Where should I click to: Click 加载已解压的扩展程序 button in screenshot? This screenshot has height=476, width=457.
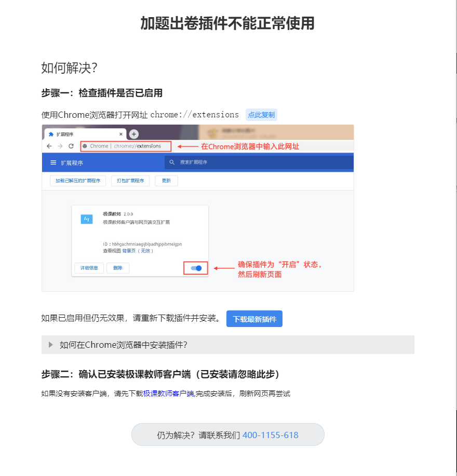pyautogui.click(x=78, y=181)
